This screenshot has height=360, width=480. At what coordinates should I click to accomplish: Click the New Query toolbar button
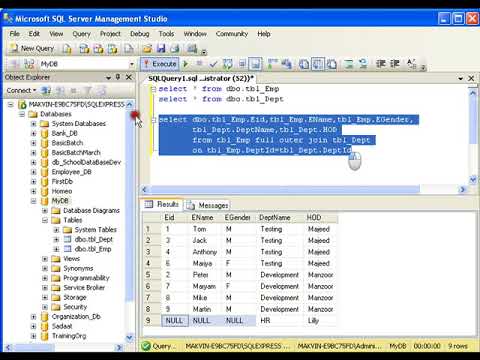click(x=32, y=49)
